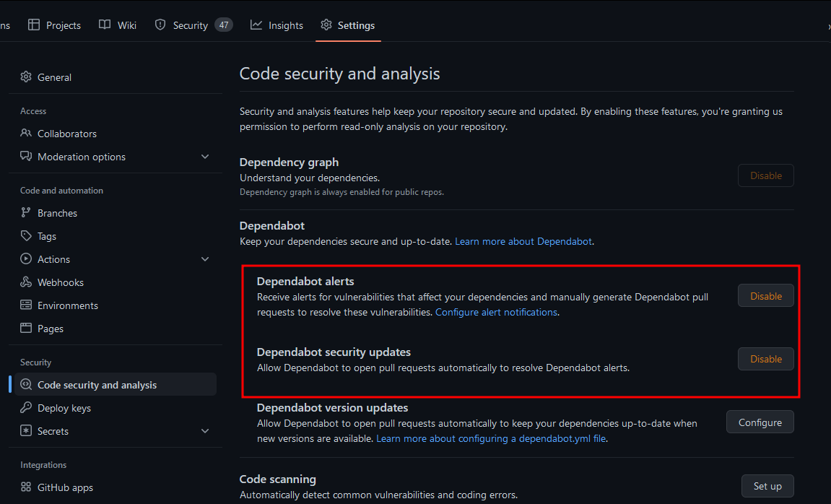Click the Code security and analysis heading
This screenshot has height=504, width=831.
point(339,74)
